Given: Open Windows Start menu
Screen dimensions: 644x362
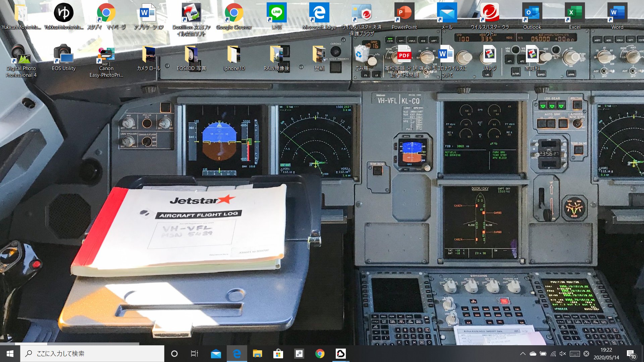Looking at the screenshot, I should coord(10,353).
